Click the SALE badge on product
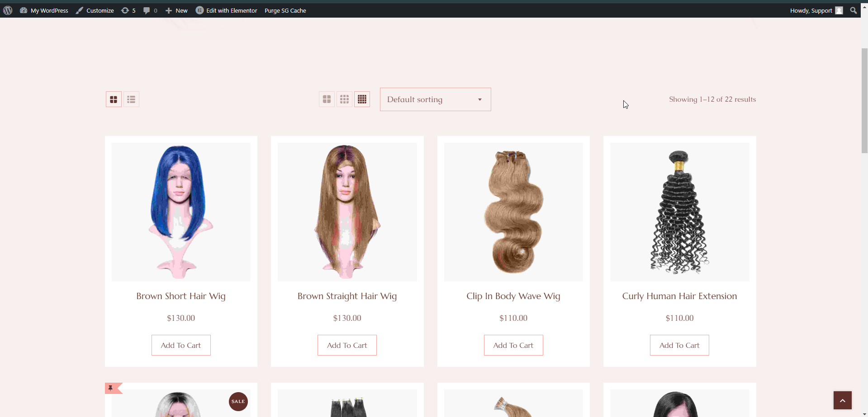 (238, 402)
